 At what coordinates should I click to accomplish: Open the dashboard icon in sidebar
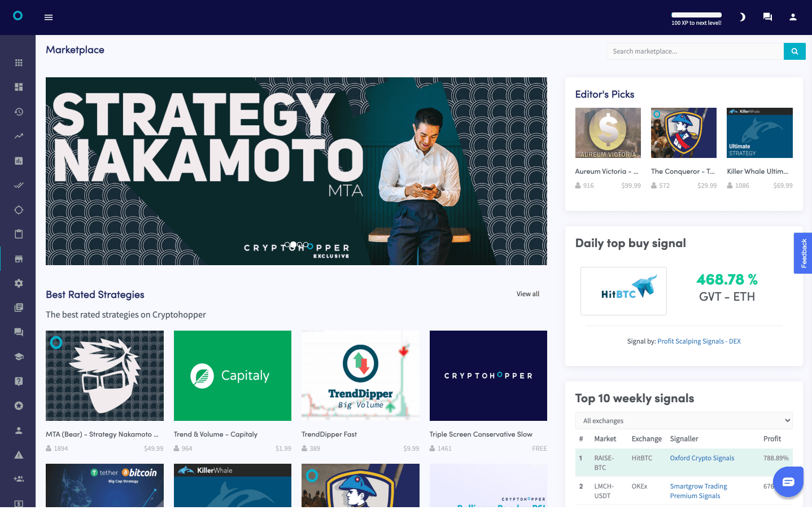[19, 87]
